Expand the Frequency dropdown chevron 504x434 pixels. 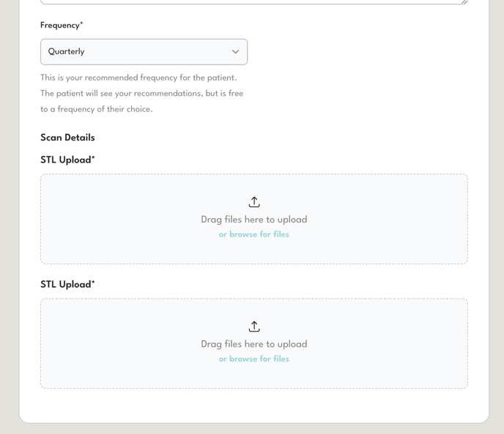click(235, 52)
